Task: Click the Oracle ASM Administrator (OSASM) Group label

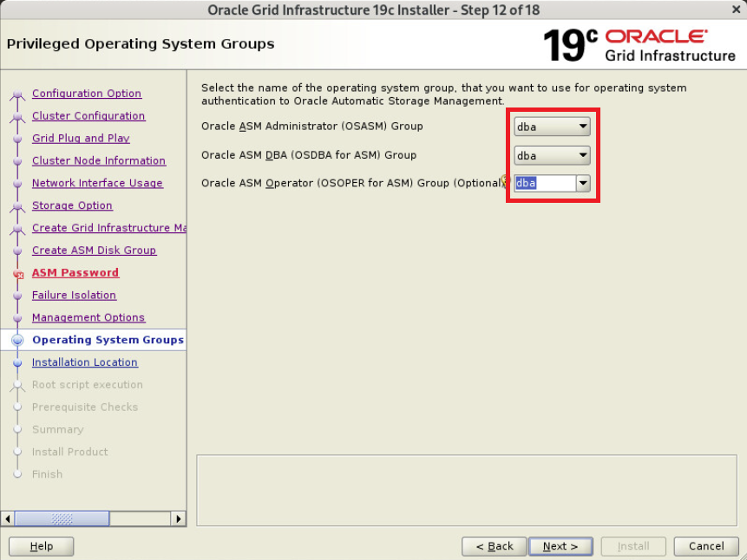Action: pyautogui.click(x=312, y=127)
